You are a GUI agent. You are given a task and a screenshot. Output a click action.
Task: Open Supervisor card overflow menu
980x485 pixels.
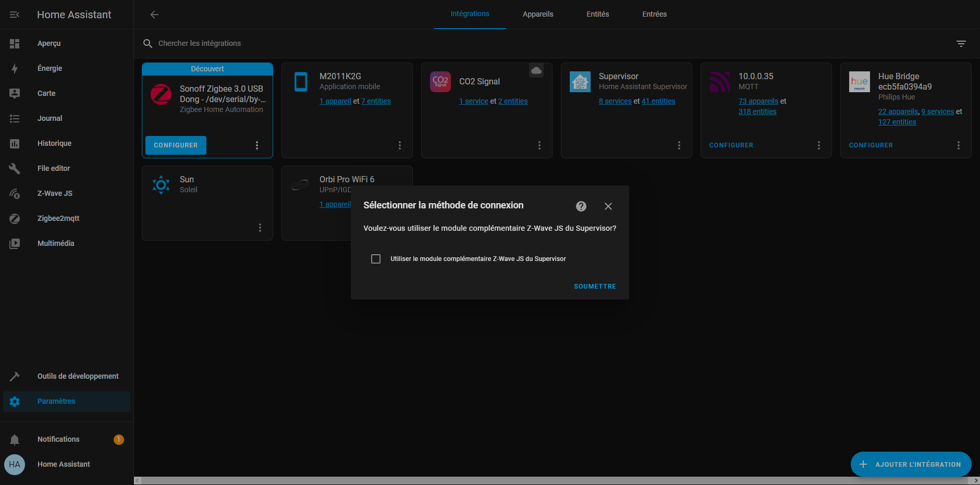[x=679, y=145]
